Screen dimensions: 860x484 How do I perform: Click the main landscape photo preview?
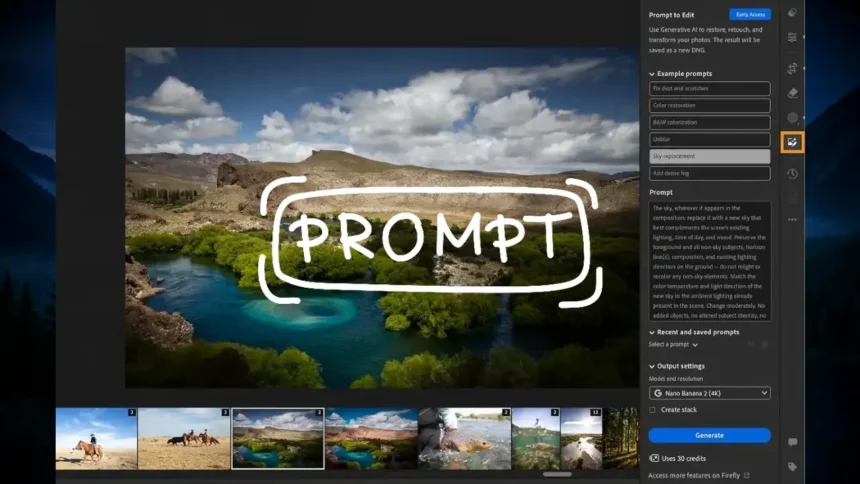click(x=382, y=218)
